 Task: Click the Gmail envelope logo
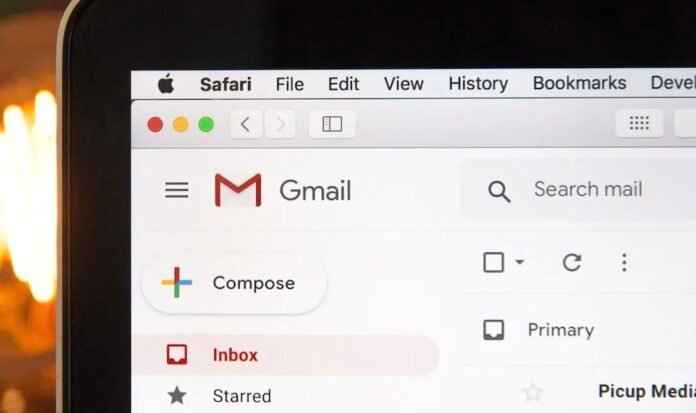coord(238,190)
